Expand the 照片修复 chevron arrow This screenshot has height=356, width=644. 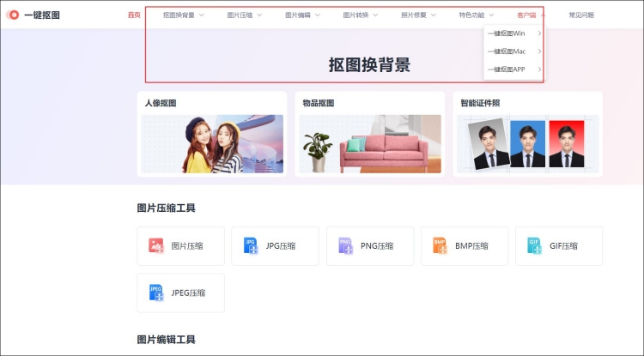coord(433,15)
